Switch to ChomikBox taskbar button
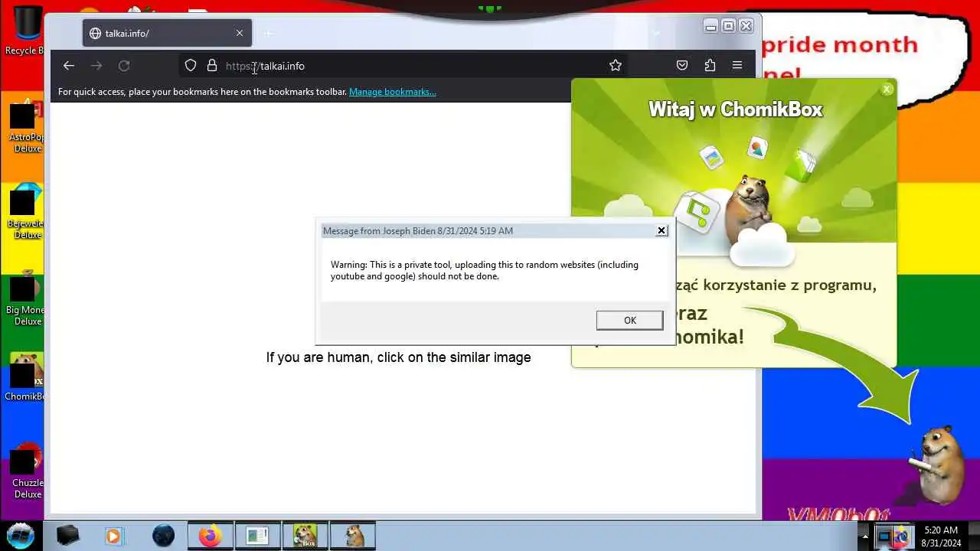 click(x=305, y=536)
